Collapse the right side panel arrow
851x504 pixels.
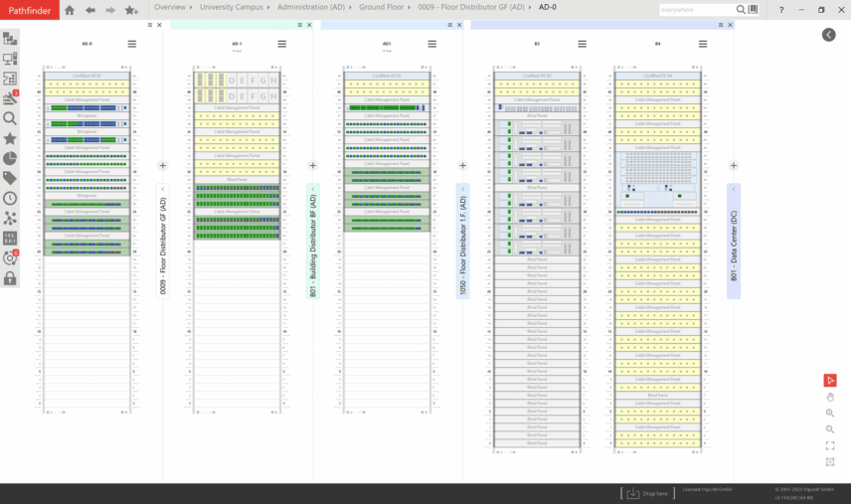click(828, 35)
